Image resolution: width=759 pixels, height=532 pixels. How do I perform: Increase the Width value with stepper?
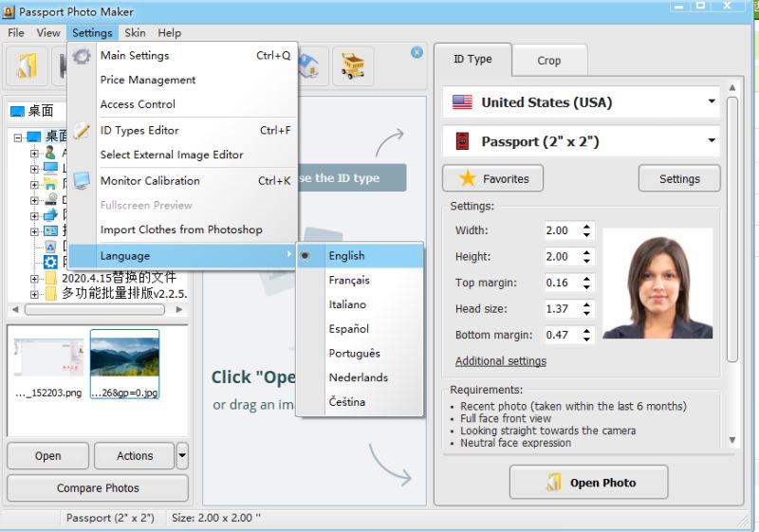586,227
